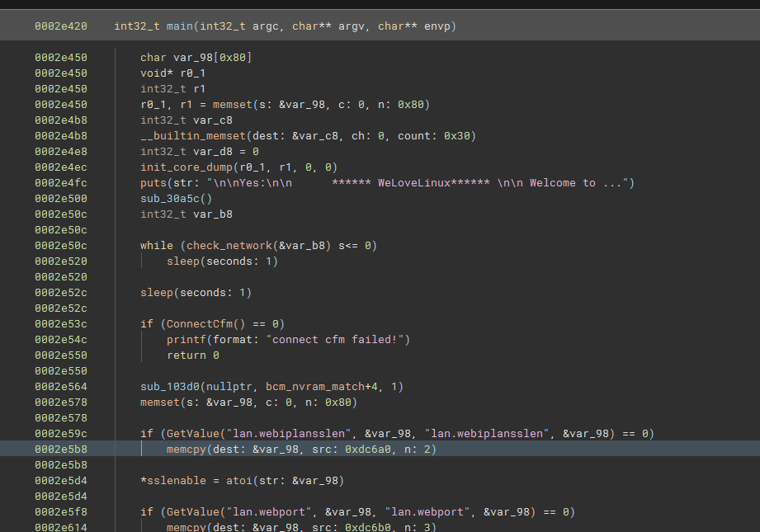760x532 pixels.
Task: Click var_c8 in its int32_t declaration
Action: click(x=213, y=120)
